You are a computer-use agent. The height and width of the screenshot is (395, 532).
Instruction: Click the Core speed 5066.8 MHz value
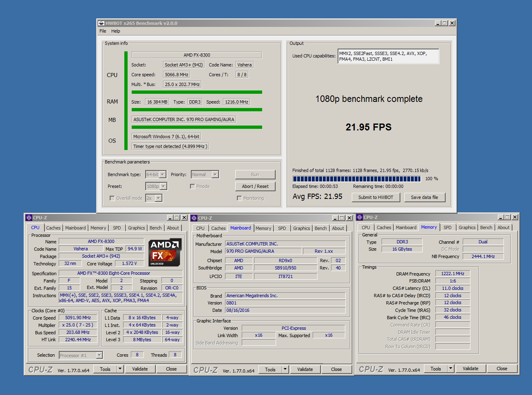click(177, 75)
